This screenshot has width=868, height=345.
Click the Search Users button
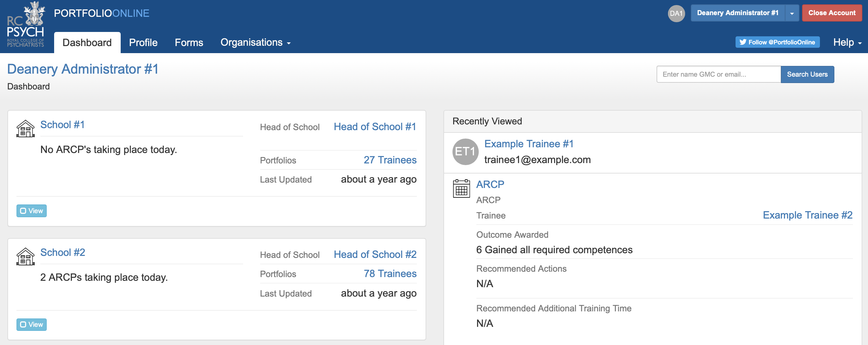click(x=807, y=74)
